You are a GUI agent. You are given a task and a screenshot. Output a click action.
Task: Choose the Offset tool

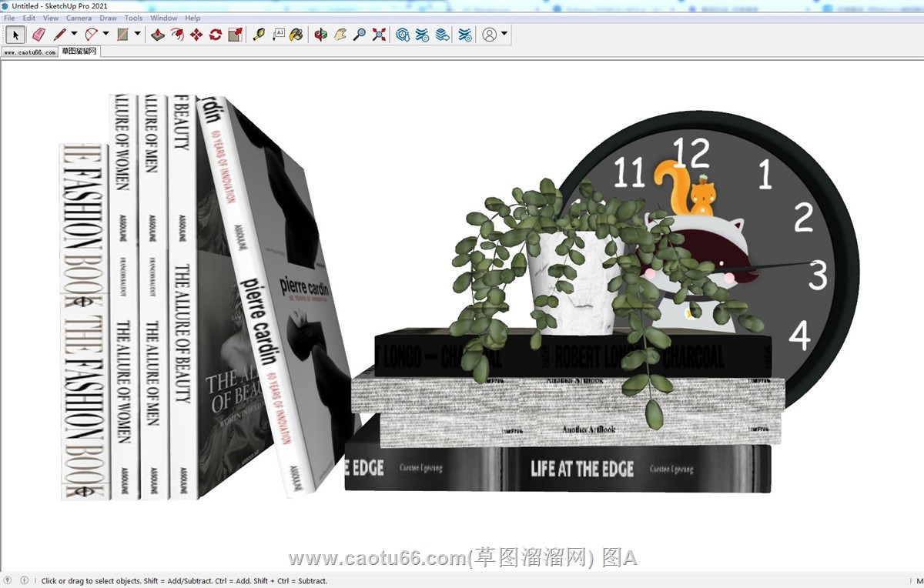click(x=177, y=35)
